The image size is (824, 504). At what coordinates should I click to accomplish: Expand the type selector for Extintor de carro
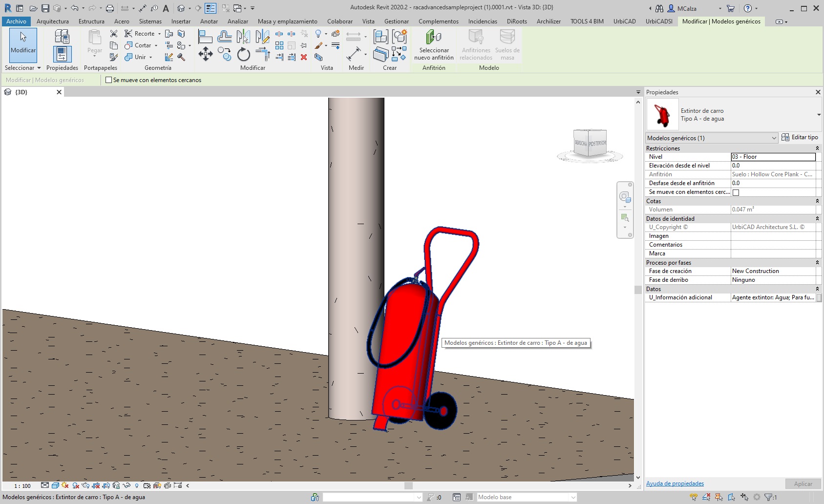tap(819, 115)
